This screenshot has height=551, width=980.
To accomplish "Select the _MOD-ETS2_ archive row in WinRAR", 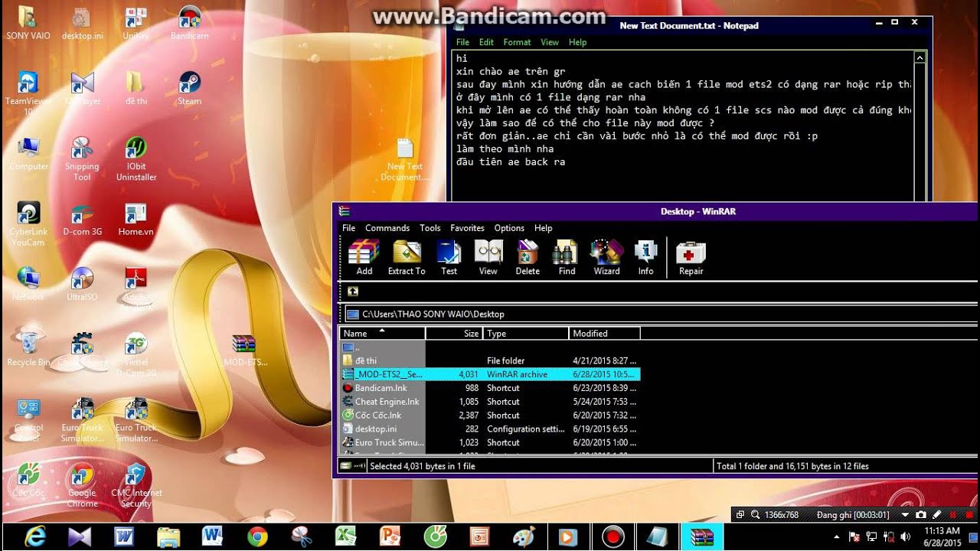I will 490,374.
